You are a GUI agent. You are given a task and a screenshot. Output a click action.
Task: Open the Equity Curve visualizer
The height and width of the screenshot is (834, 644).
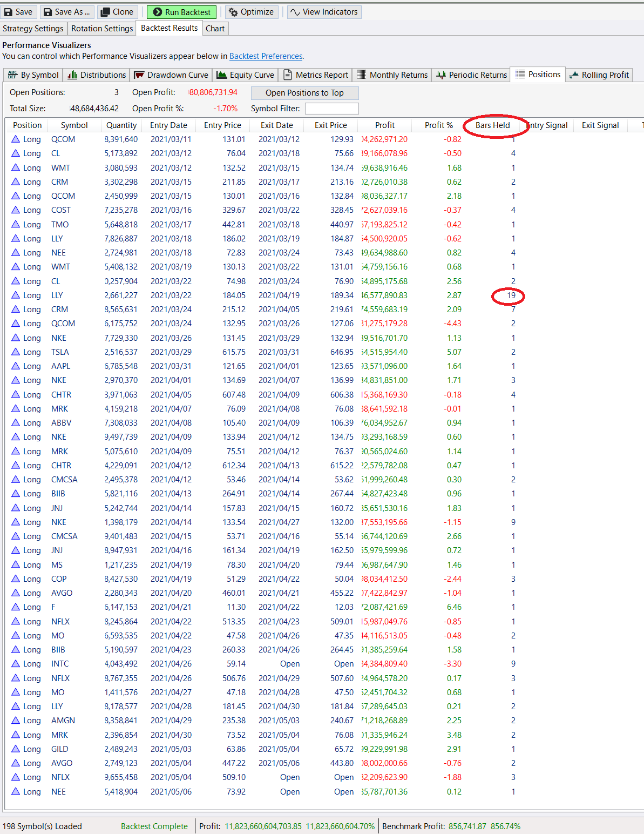click(245, 75)
